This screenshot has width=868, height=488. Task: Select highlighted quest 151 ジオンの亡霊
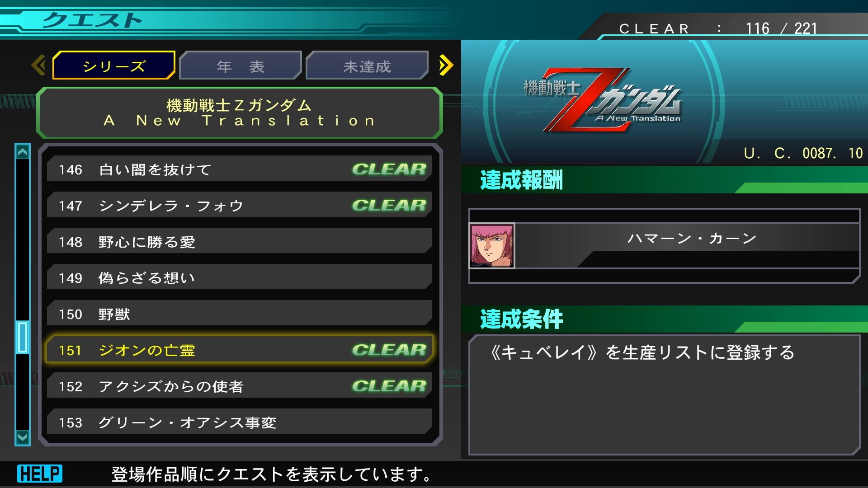pos(240,349)
